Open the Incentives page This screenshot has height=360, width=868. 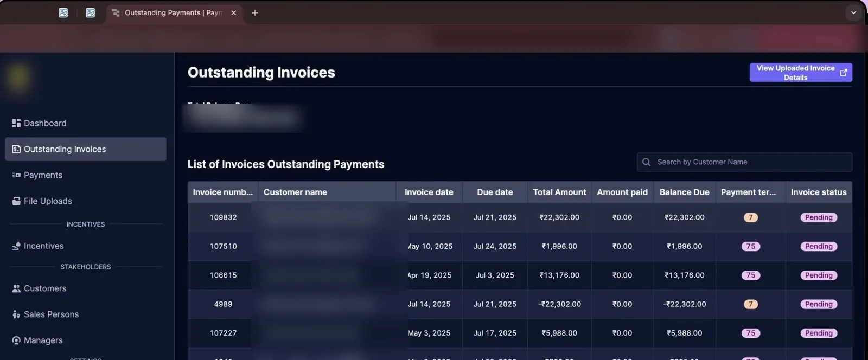[x=86, y=246]
